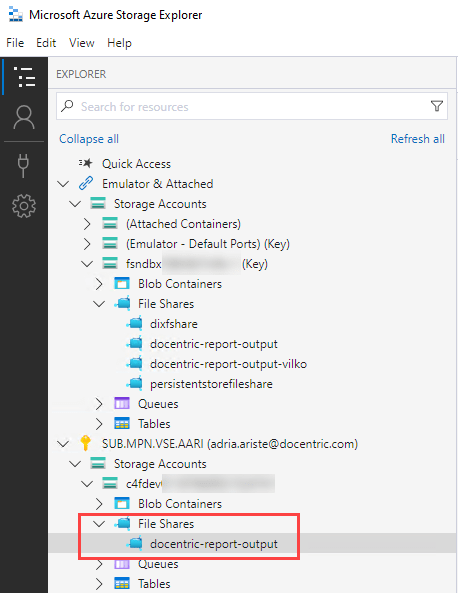Collapse File Shares under fsndbx
This screenshot has width=458, height=593.
[99, 304]
